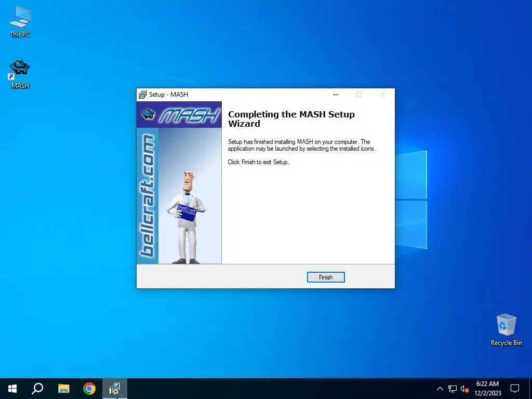Image resolution: width=532 pixels, height=399 pixels.
Task: Open the taskbar Search icon
Action: (37, 389)
